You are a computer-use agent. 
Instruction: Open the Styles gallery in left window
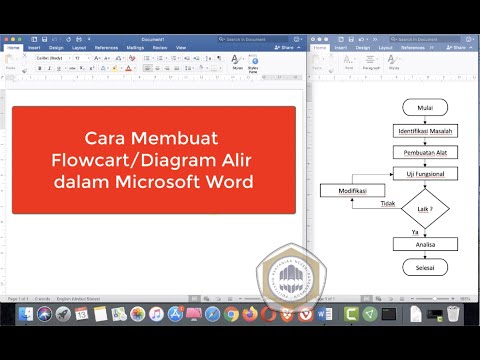pyautogui.click(x=237, y=62)
